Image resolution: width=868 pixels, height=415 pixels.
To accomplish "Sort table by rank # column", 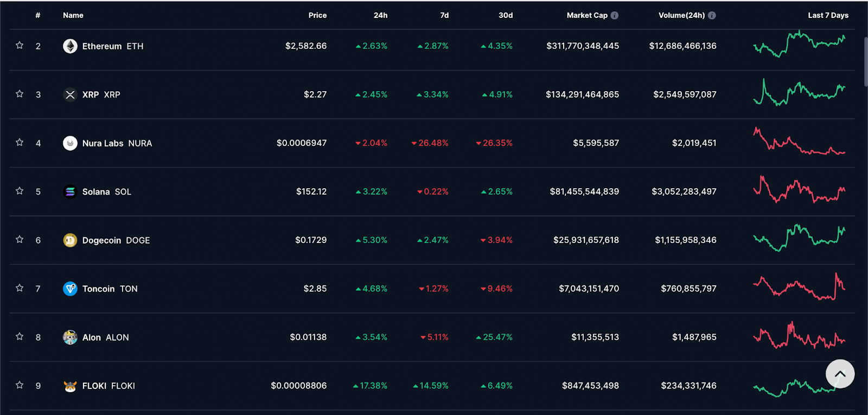I will coord(38,15).
